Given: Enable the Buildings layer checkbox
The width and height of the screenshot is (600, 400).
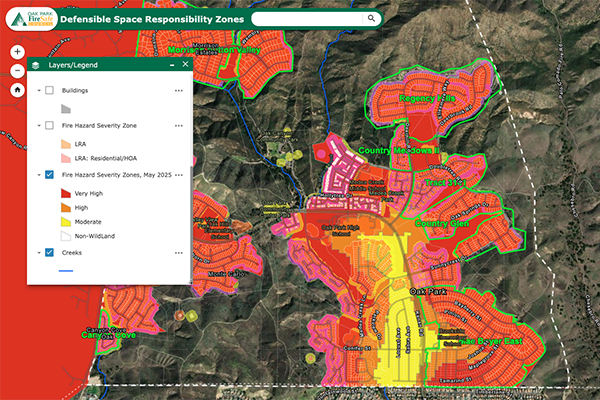Looking at the screenshot, I should tap(49, 90).
